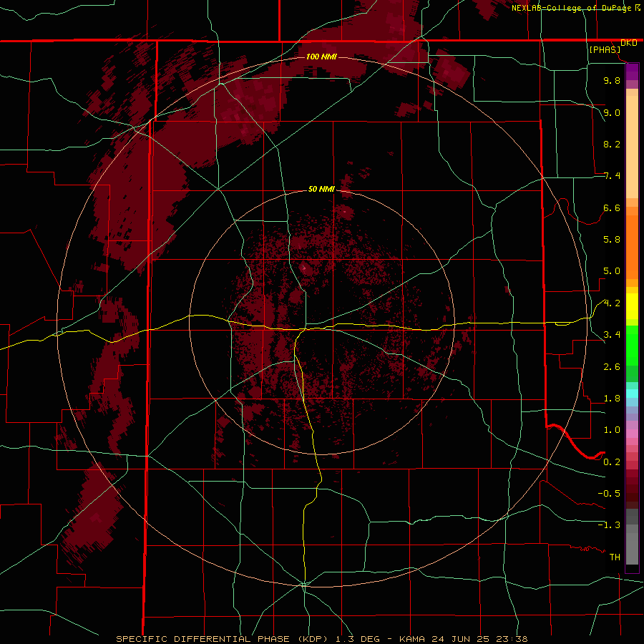Click the pink segment of the color bar
The height and width of the screenshot is (644, 644).
click(632, 434)
